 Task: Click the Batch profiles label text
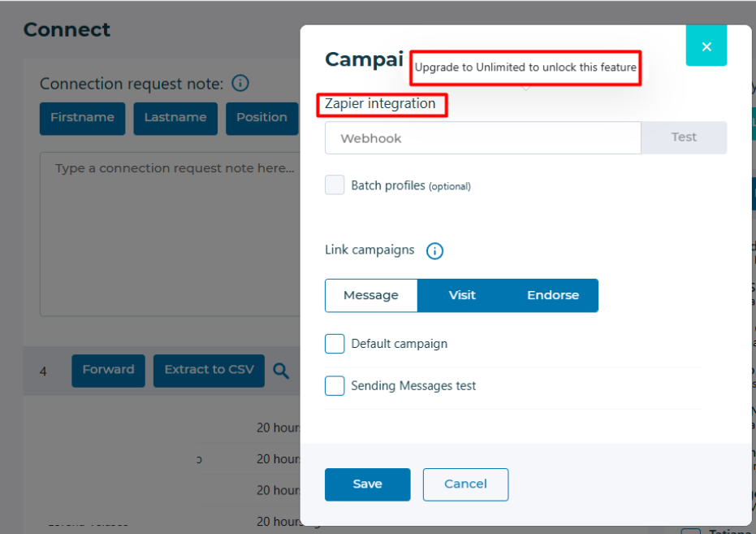(x=411, y=185)
